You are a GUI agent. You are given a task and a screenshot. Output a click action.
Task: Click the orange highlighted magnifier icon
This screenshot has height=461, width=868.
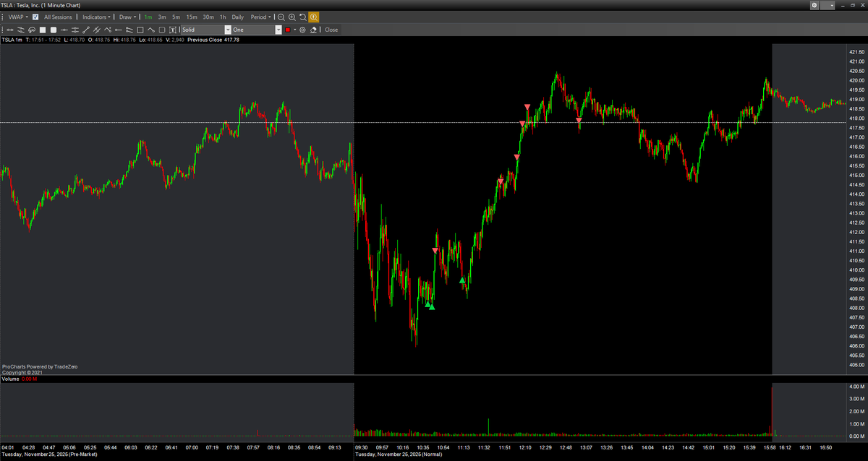tap(314, 17)
